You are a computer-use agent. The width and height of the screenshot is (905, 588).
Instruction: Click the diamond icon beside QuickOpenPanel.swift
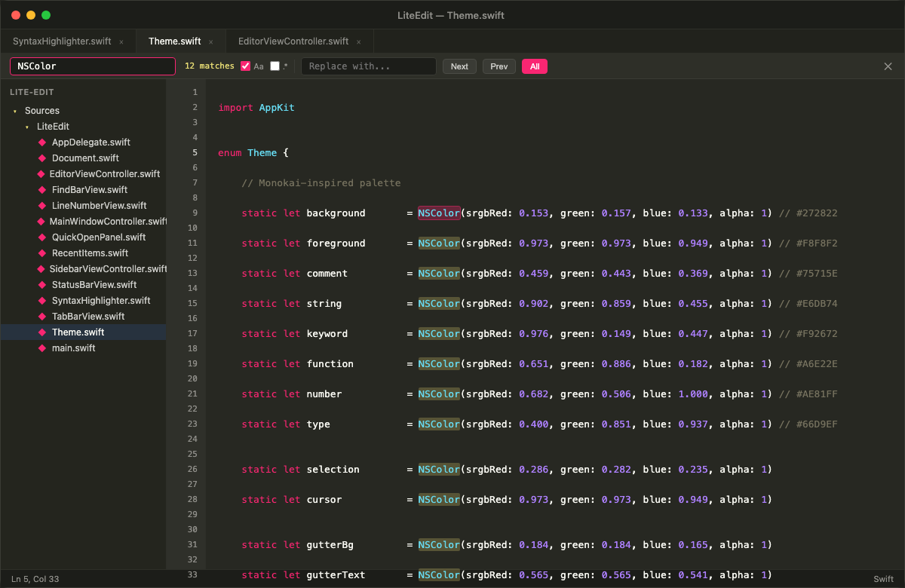click(x=42, y=237)
